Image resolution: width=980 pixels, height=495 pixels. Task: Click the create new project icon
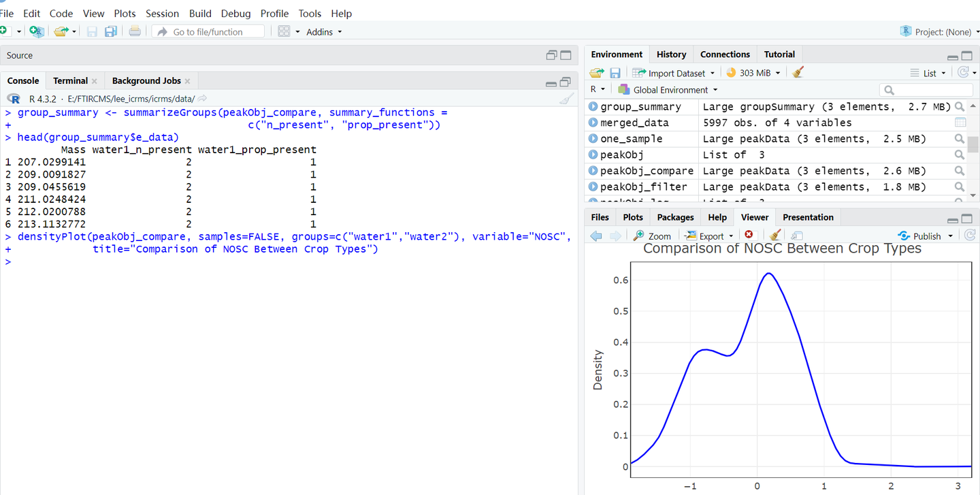pos(37,31)
